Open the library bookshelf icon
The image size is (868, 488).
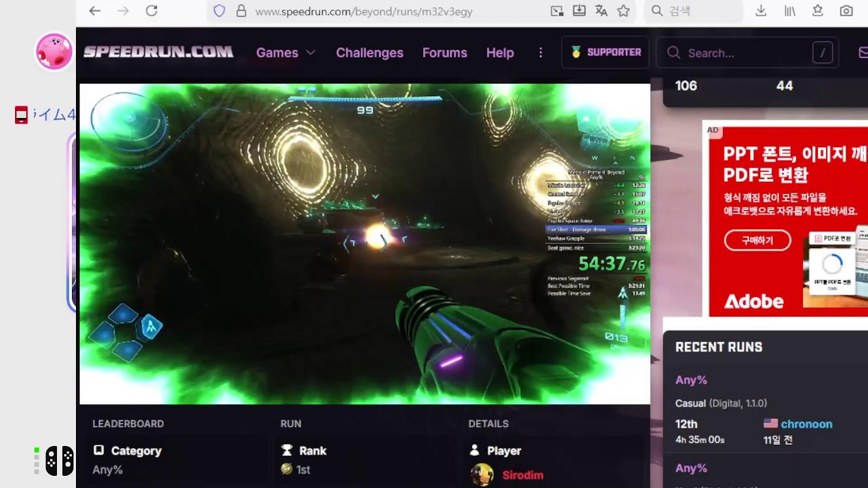click(x=789, y=11)
